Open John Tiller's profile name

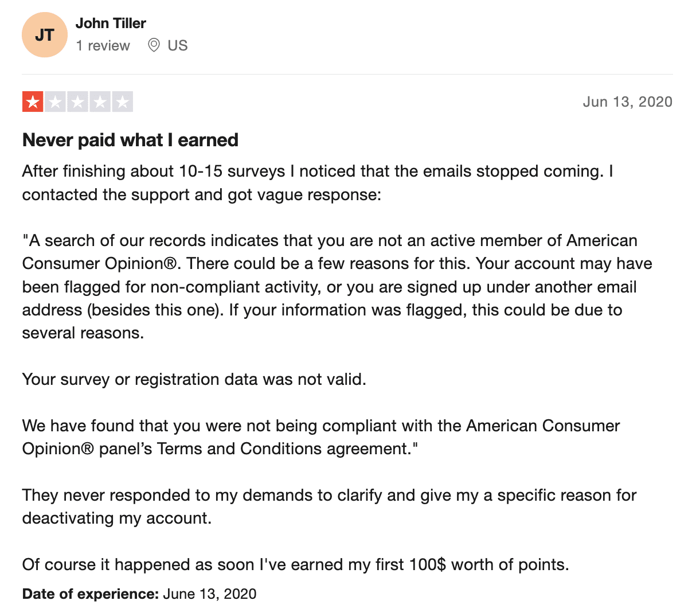111,23
